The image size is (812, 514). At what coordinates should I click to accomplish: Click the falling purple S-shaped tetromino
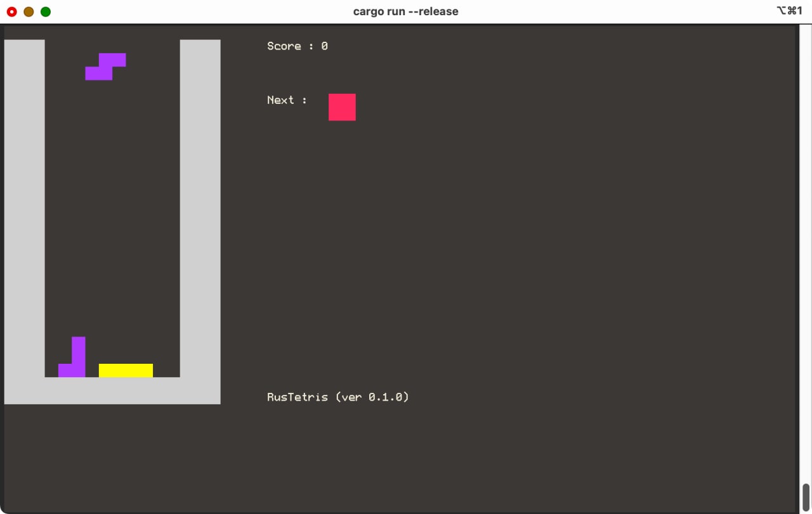(105, 67)
